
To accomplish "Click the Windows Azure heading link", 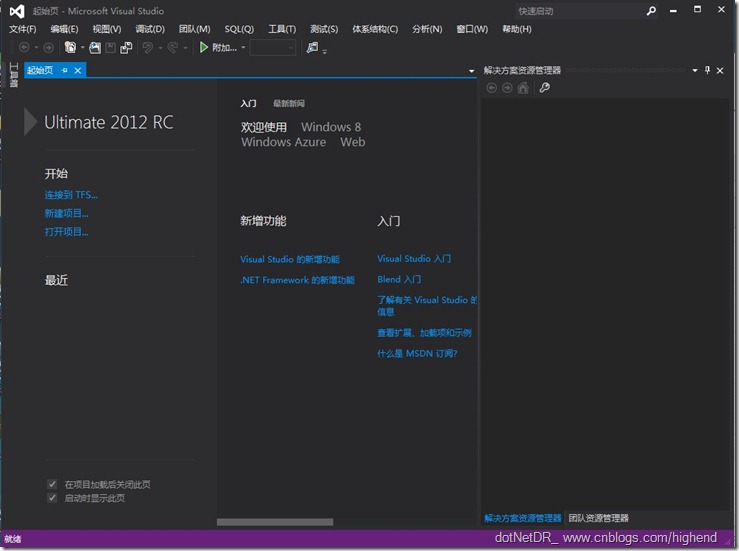I will pos(284,142).
